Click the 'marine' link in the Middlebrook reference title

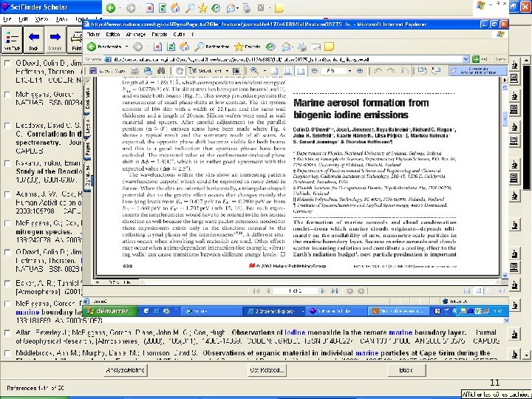pos(366,353)
